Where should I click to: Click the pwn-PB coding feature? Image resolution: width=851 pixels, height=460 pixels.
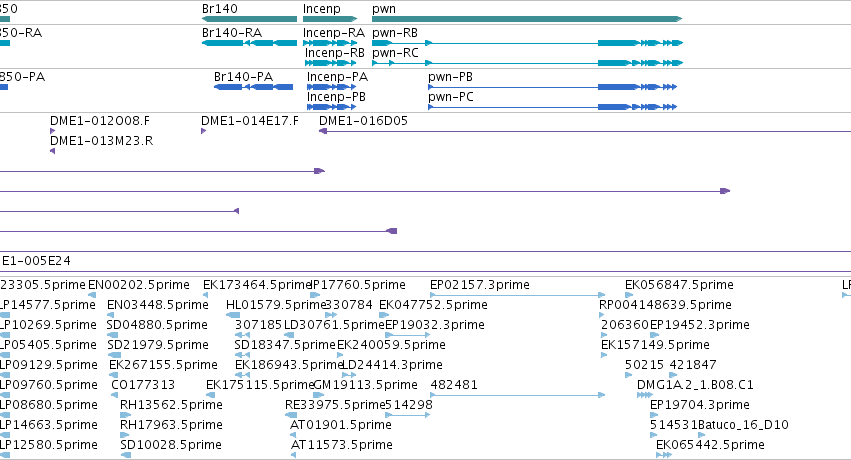(x=552, y=87)
